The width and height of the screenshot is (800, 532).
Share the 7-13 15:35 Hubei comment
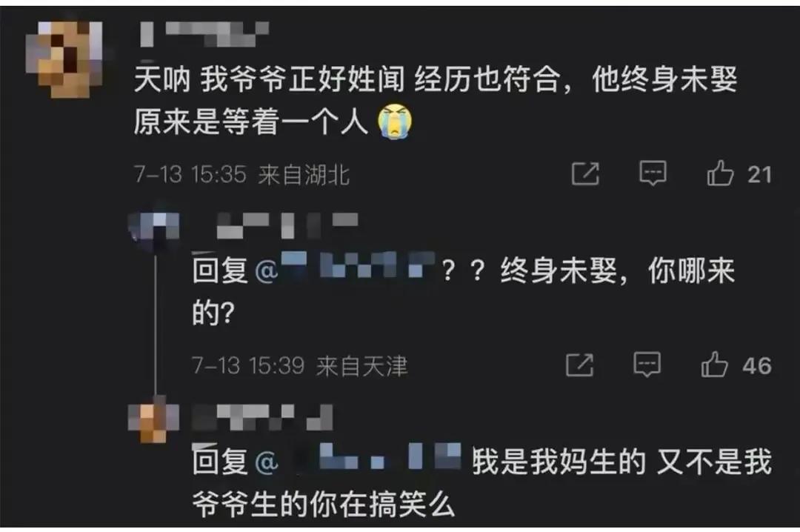[x=585, y=174]
